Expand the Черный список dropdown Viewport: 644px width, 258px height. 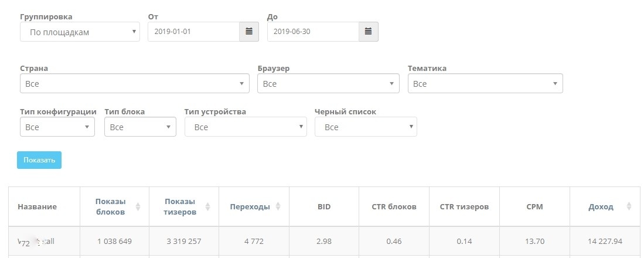tap(366, 127)
